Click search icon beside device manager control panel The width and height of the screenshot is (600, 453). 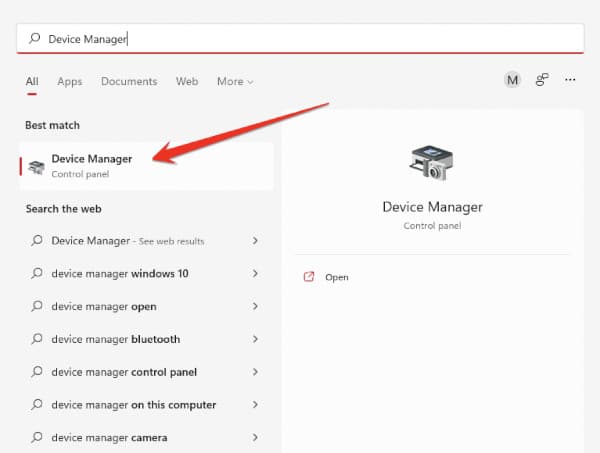pos(37,372)
